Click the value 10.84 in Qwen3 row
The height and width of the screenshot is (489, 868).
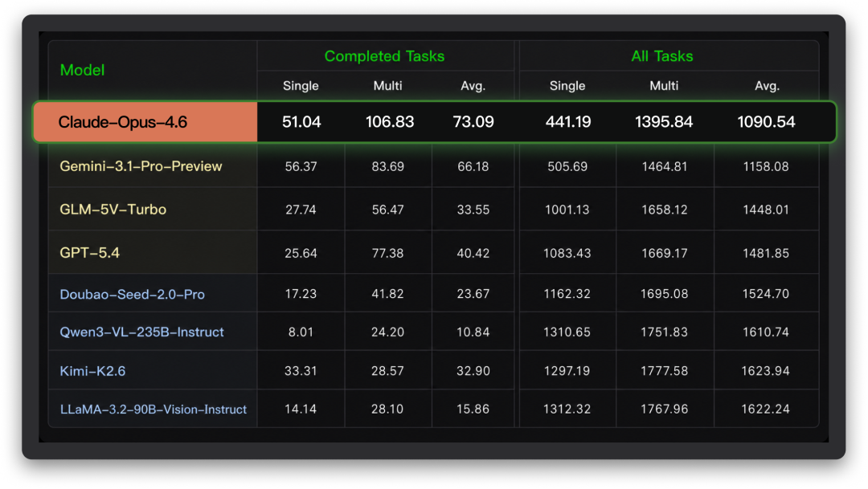click(x=473, y=332)
